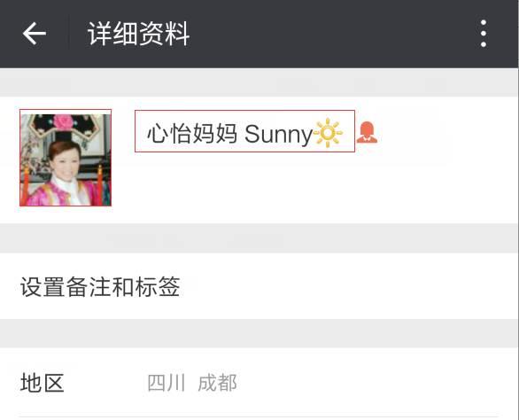519x420 pixels.
Task: Click the 成都 city text
Action: pyautogui.click(x=217, y=383)
